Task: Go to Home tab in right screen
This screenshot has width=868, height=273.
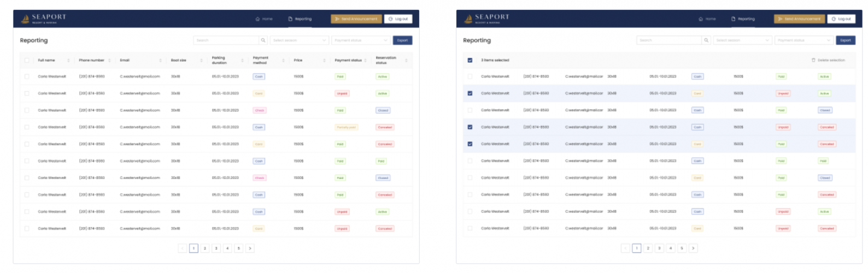Action: pyautogui.click(x=707, y=19)
